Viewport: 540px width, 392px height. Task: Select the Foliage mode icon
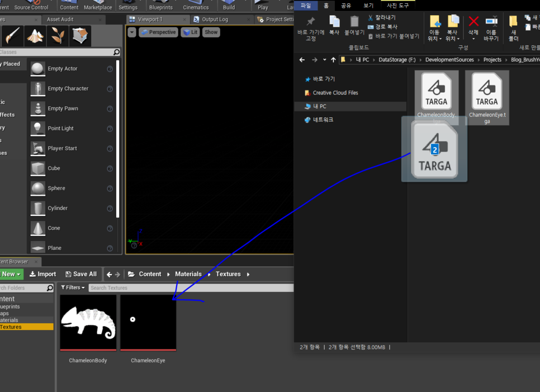[58, 36]
